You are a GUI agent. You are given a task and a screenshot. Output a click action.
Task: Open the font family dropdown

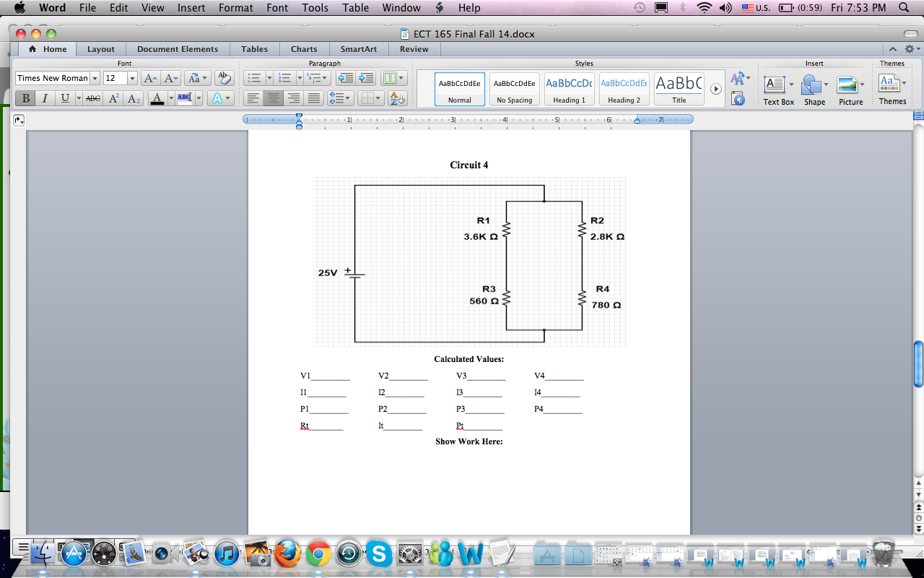95,77
